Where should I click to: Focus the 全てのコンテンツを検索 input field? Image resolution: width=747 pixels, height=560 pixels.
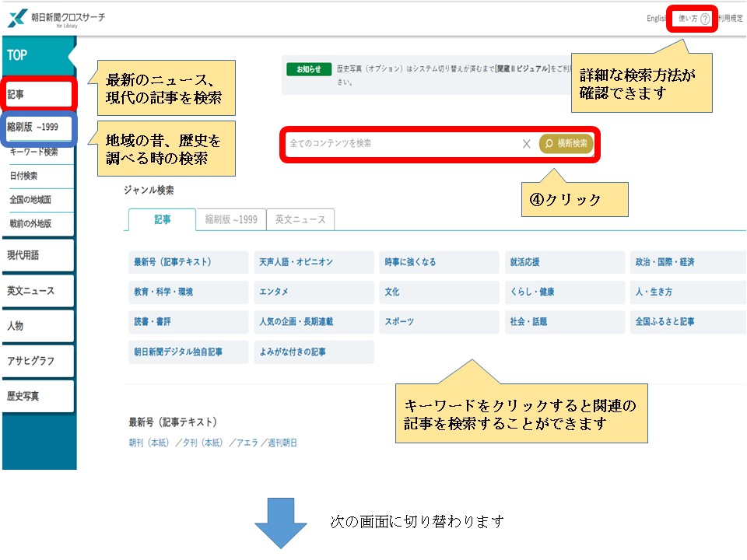pos(402,143)
